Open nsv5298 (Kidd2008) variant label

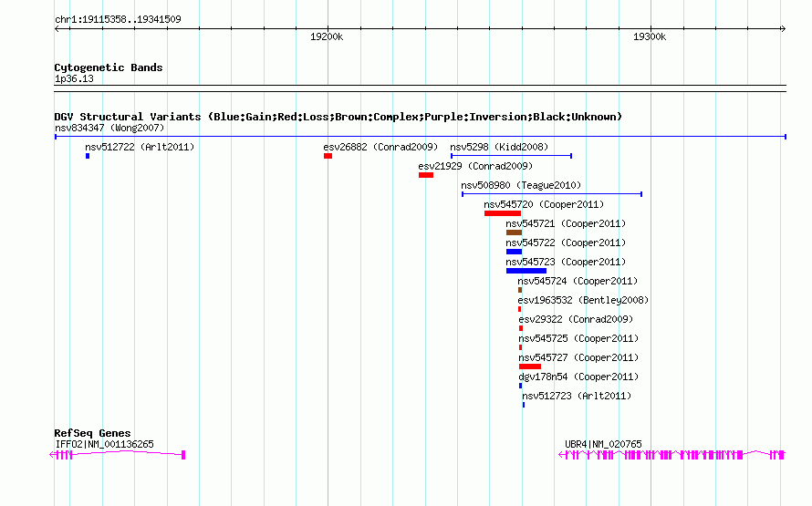click(x=499, y=147)
